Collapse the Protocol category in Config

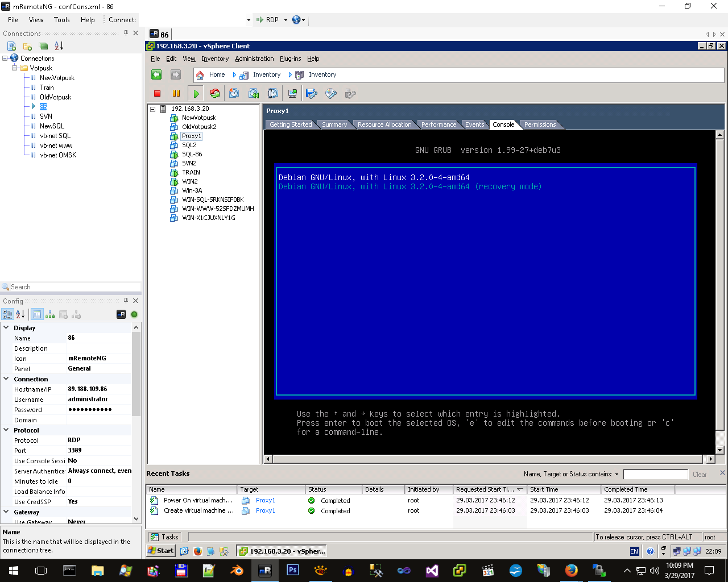(6, 430)
